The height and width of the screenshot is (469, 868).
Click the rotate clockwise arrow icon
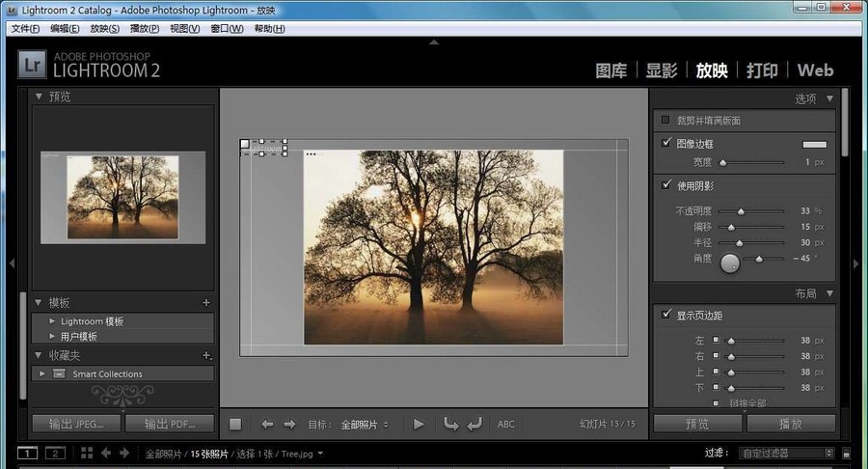coord(474,424)
